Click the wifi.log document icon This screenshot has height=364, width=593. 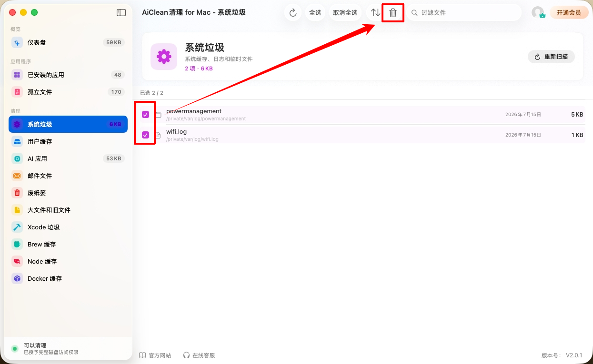[158, 135]
